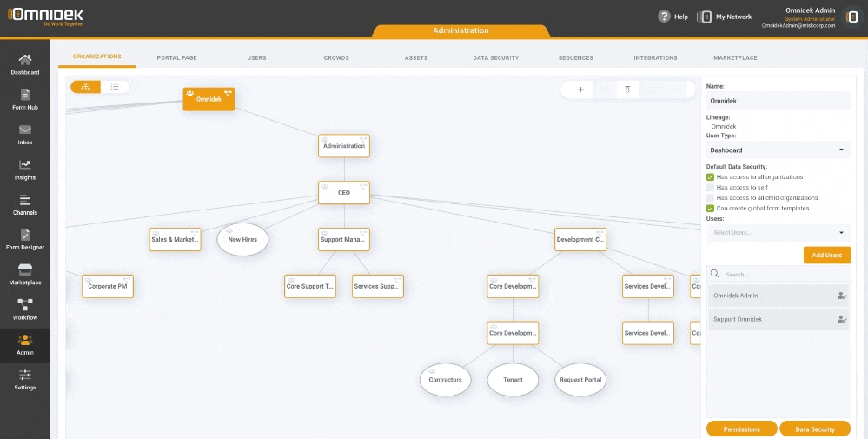Viewport: 868px width, 439px height.
Task: Select the Request Portal crowd node
Action: point(580,380)
